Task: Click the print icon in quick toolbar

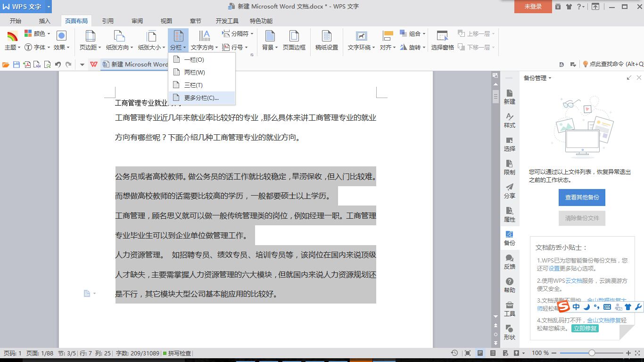Action: (37, 65)
